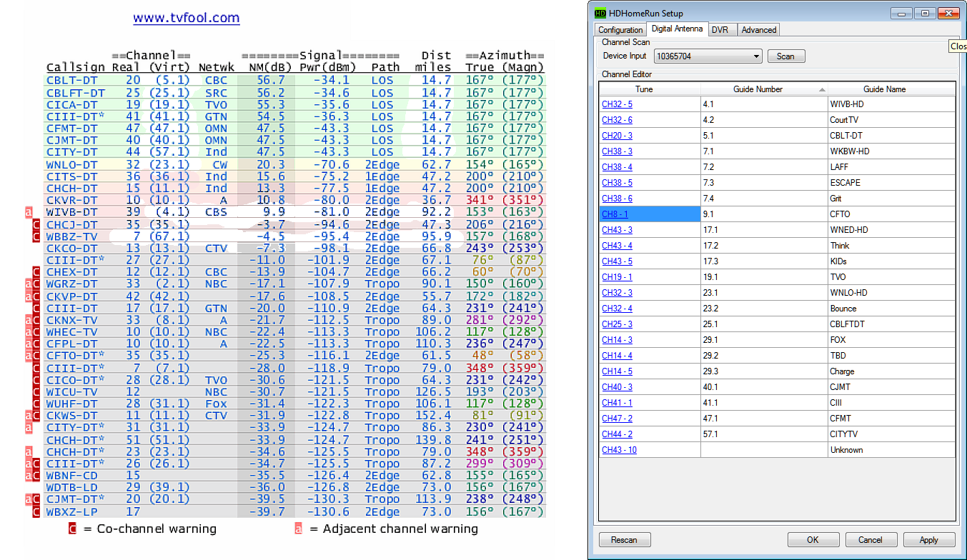Select the guide number 9.1 cell
Image resolution: width=967 pixels, height=560 pixels.
tap(764, 214)
